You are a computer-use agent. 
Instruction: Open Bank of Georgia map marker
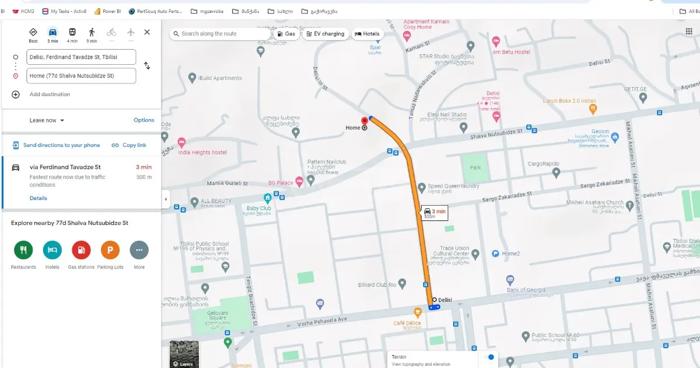pyautogui.click(x=510, y=280)
